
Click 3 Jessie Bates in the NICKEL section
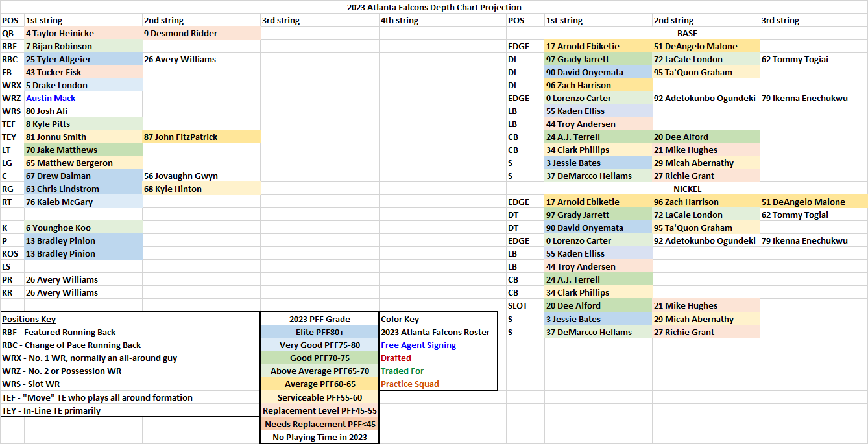click(598, 319)
